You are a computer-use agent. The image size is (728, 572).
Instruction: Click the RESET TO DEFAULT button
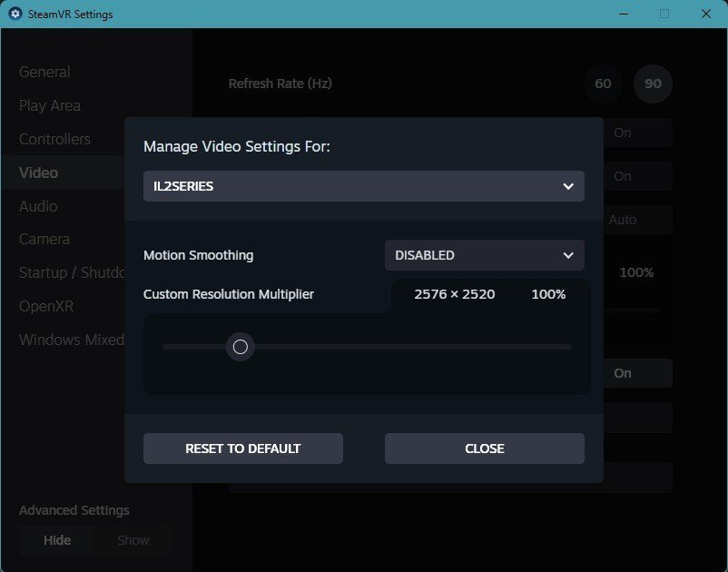coord(243,449)
